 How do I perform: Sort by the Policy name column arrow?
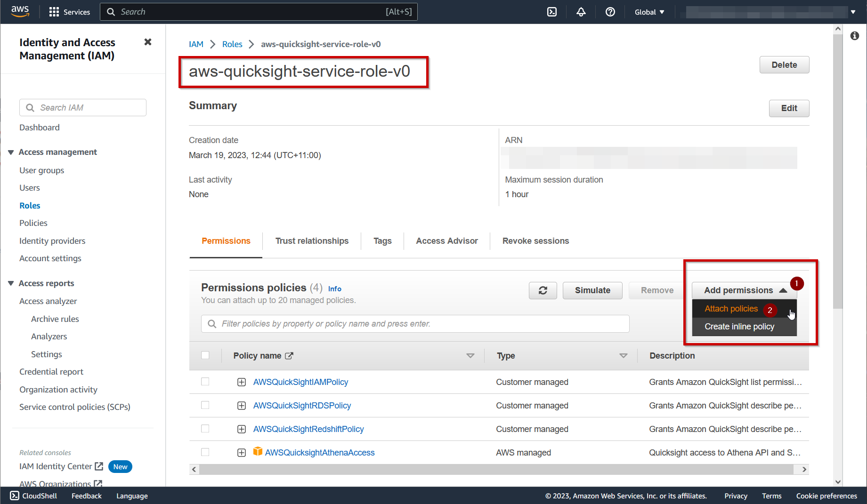tap(470, 356)
